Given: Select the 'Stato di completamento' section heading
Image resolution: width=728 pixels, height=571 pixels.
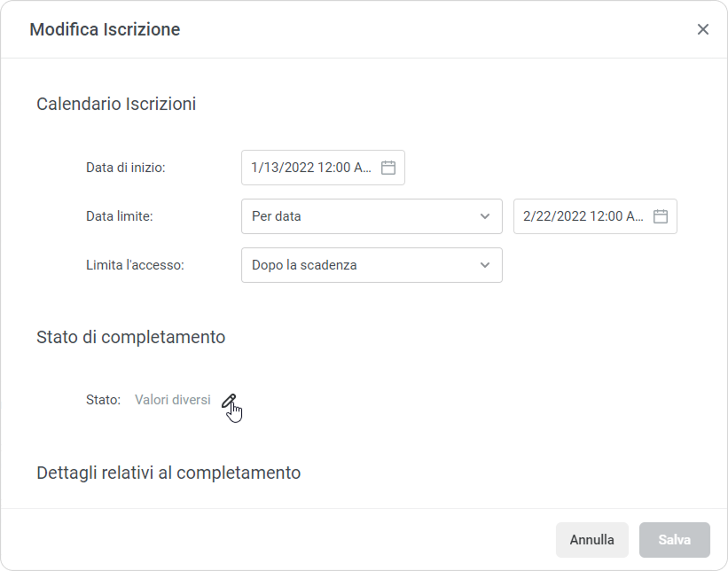Looking at the screenshot, I should click(x=130, y=337).
